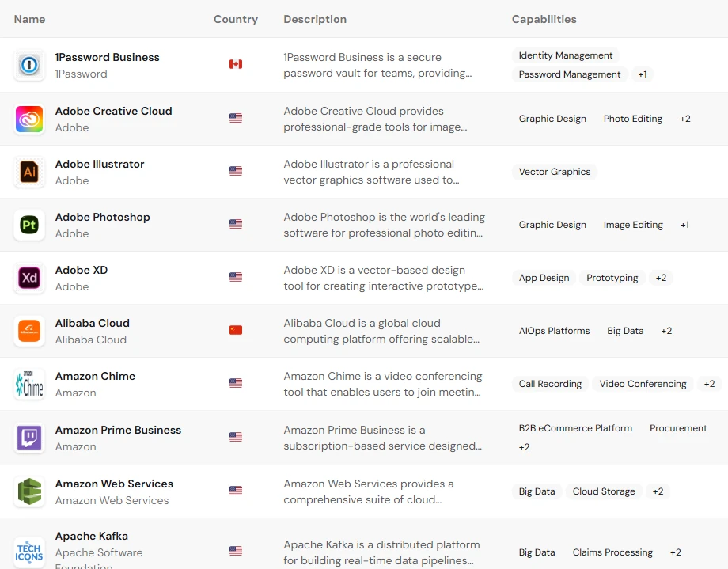The width and height of the screenshot is (728, 569).
Task: Open the Alibaba Cloud product name
Action: pos(93,323)
